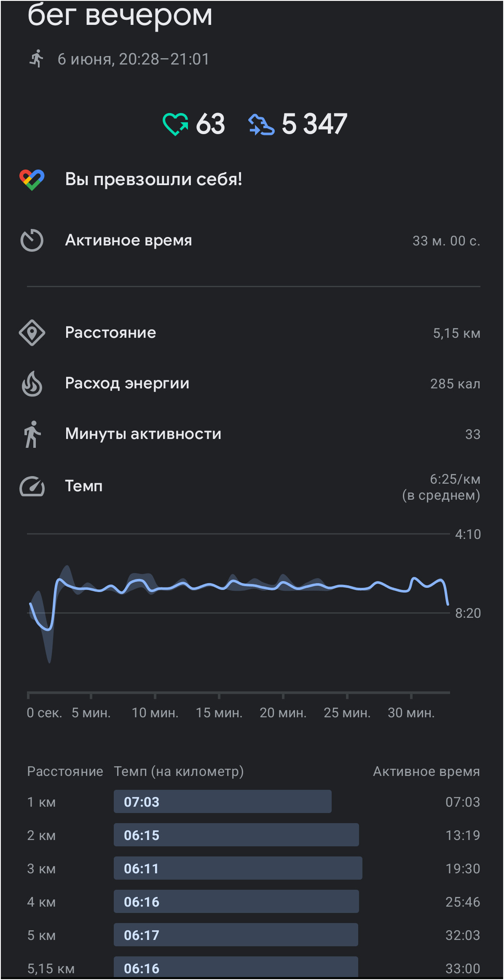Tap the energy expenditure flame icon
Viewport: 504px width, 980px height.
(32, 384)
